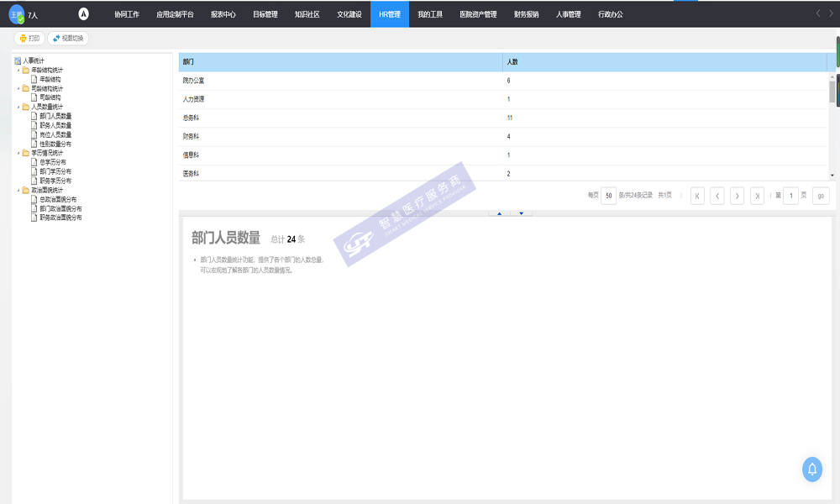840x504 pixels.
Task: Collapse the 学历情况统计 tree folder
Action: click(18, 153)
